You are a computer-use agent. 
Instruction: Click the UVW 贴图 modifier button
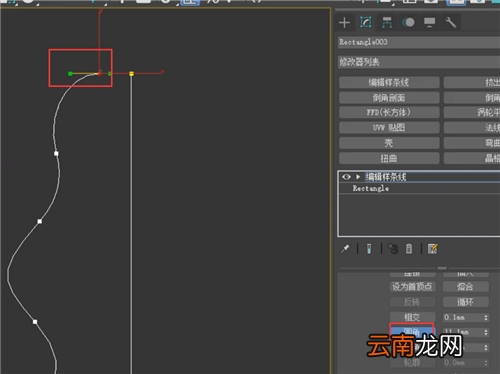tap(389, 127)
